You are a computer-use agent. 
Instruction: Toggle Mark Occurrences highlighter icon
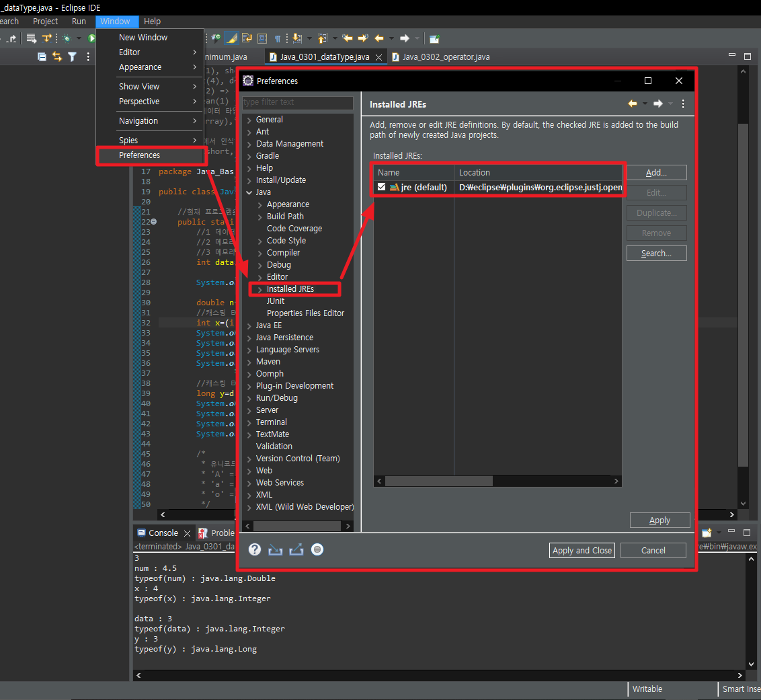coord(232,38)
